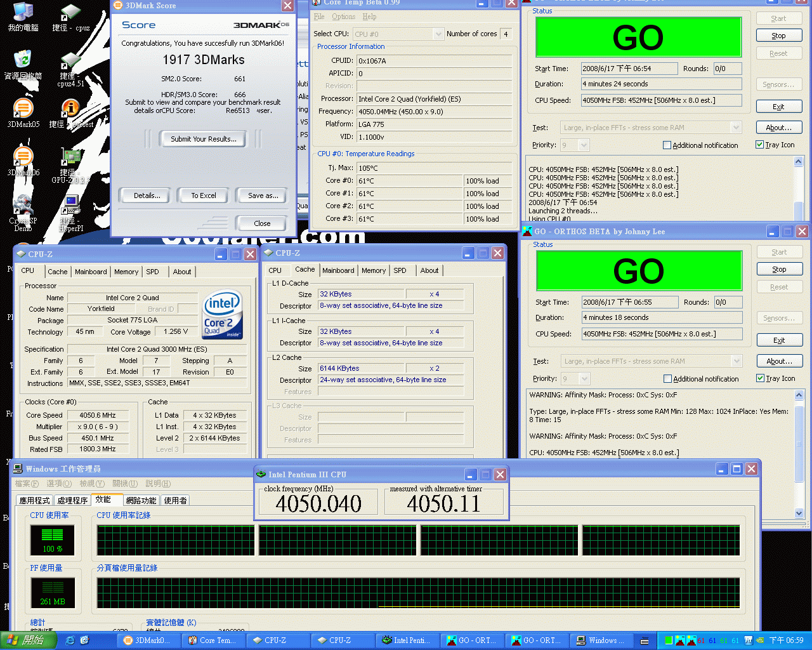Screen dimensions: 812x650
Task: Toggle Tray Icon checkbox in upper ORTHOS window
Action: (x=759, y=145)
